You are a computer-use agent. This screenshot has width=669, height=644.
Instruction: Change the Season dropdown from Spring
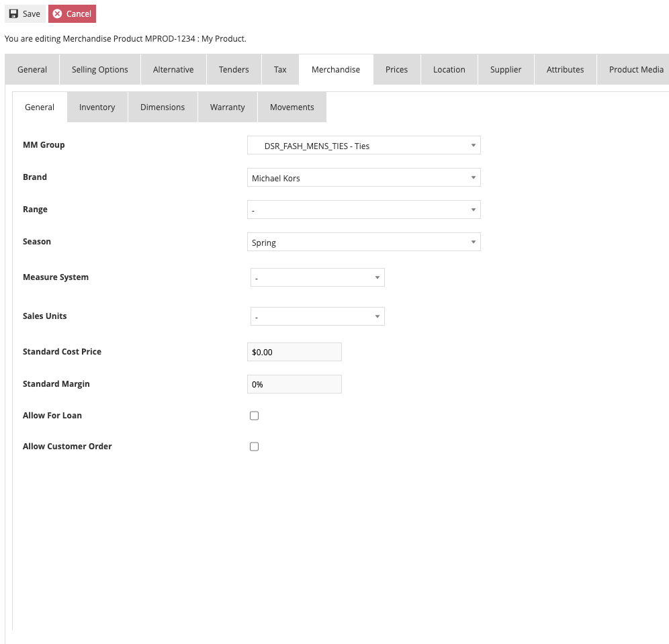[364, 242]
